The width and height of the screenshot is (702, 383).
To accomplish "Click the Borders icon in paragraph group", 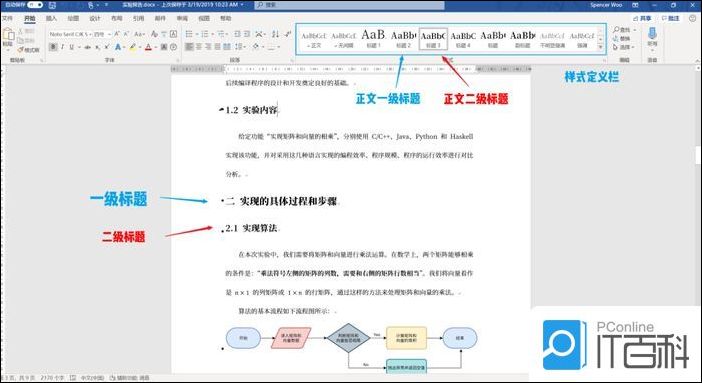I will (271, 47).
